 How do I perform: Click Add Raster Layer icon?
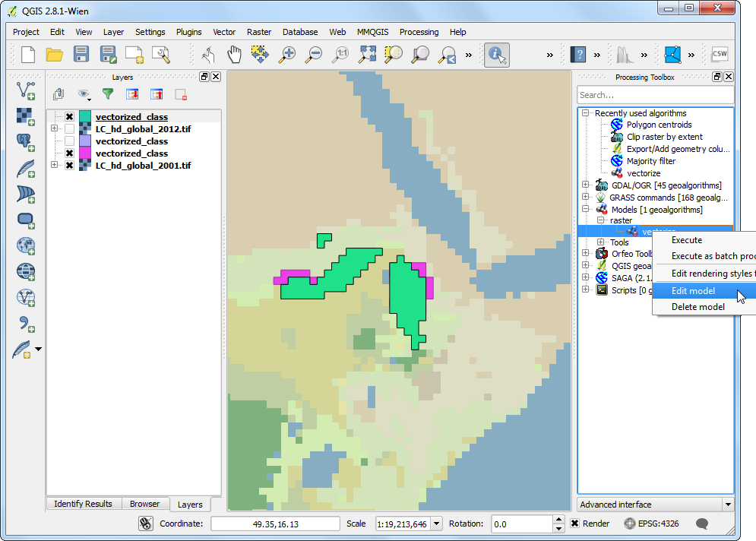tap(25, 116)
